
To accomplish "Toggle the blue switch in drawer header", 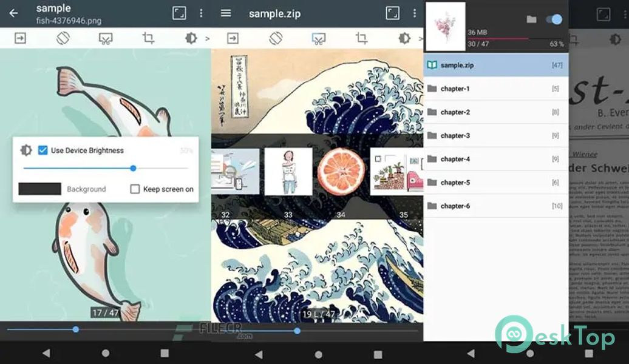I will click(x=554, y=19).
